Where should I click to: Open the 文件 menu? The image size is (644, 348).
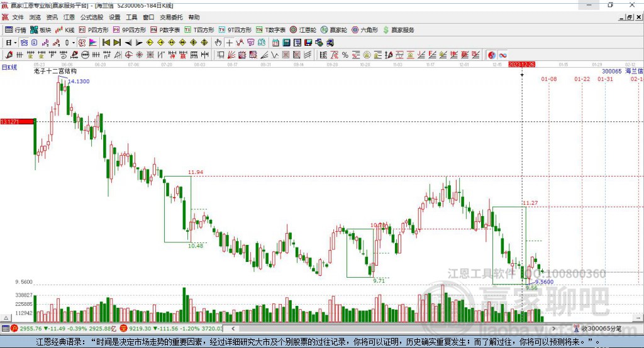[18, 17]
